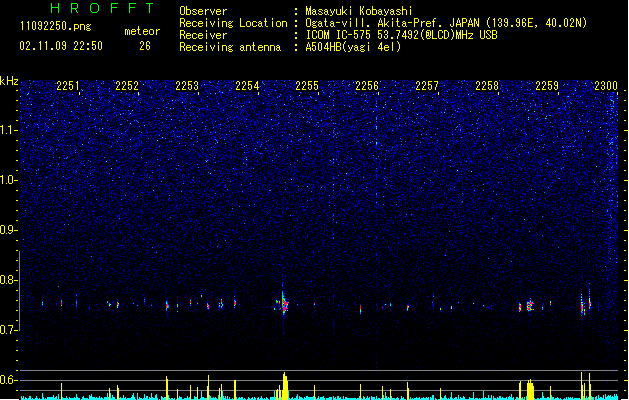Click the Receiving antenna label
Viewport: 629px width, 400px height.
coord(230,47)
